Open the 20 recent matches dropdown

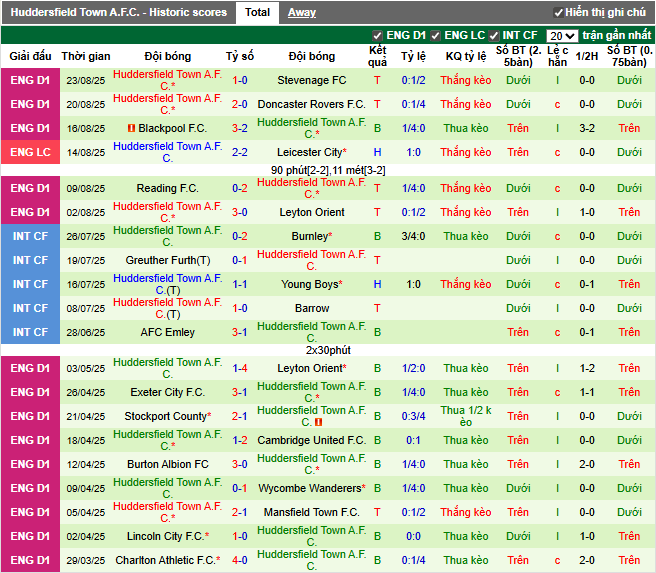click(x=561, y=36)
